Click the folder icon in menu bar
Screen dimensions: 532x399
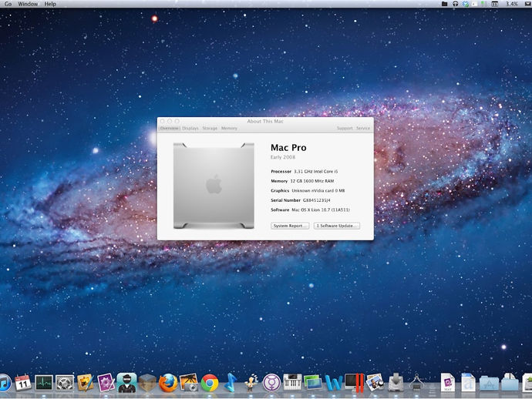pos(444,4)
